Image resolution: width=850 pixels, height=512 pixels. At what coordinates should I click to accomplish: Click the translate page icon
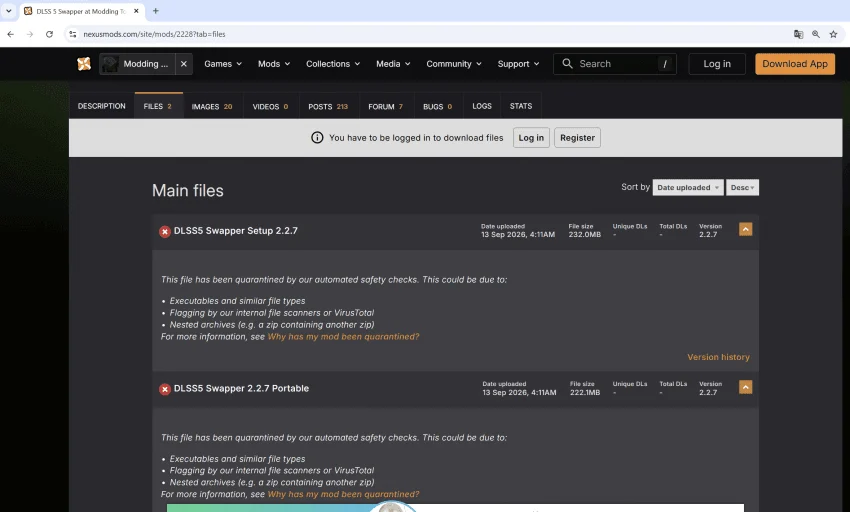[798, 34]
